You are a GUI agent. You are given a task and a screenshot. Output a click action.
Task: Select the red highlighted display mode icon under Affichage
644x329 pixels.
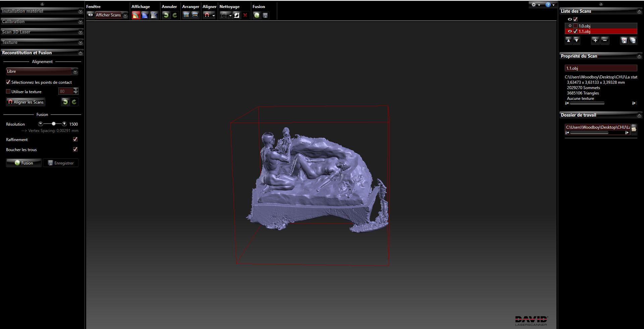(136, 15)
